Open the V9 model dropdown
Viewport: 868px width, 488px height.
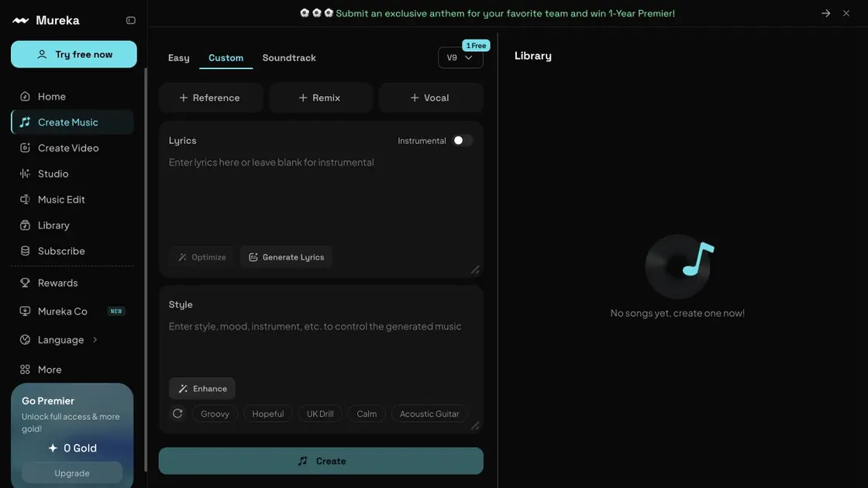click(460, 57)
